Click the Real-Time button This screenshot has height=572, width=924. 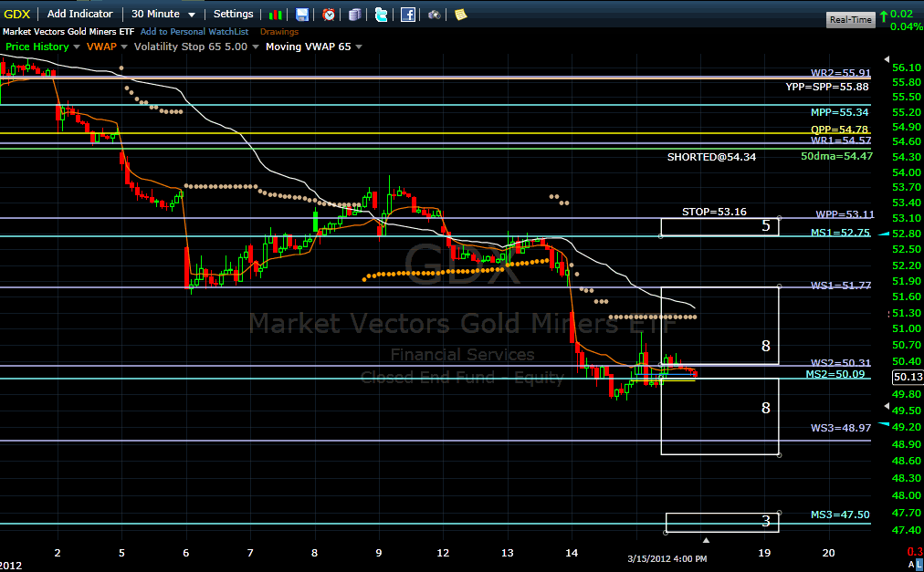coord(850,19)
